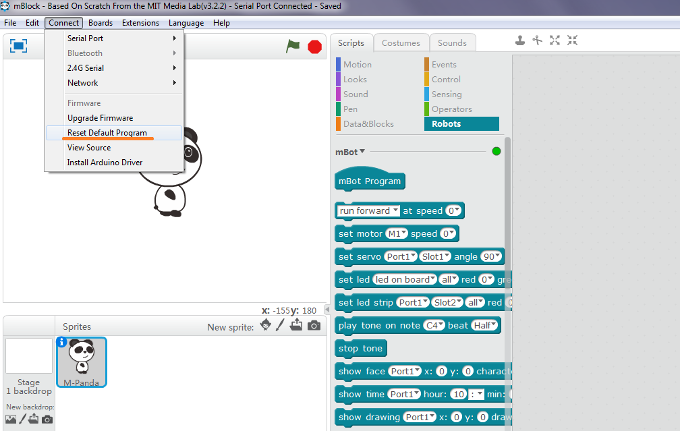680x431 pixels.
Task: Open the led on board dropdown
Action: click(x=404, y=280)
